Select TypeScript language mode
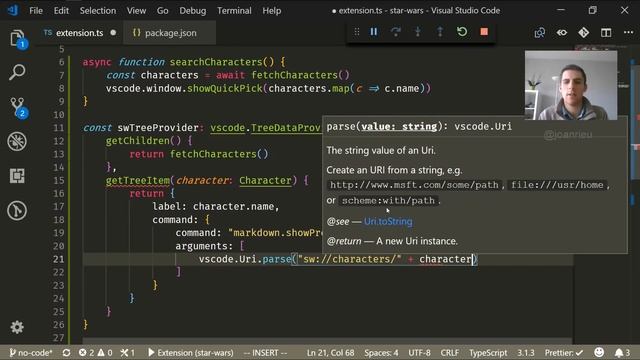Screen dimensions: 640x360 (x=488, y=353)
